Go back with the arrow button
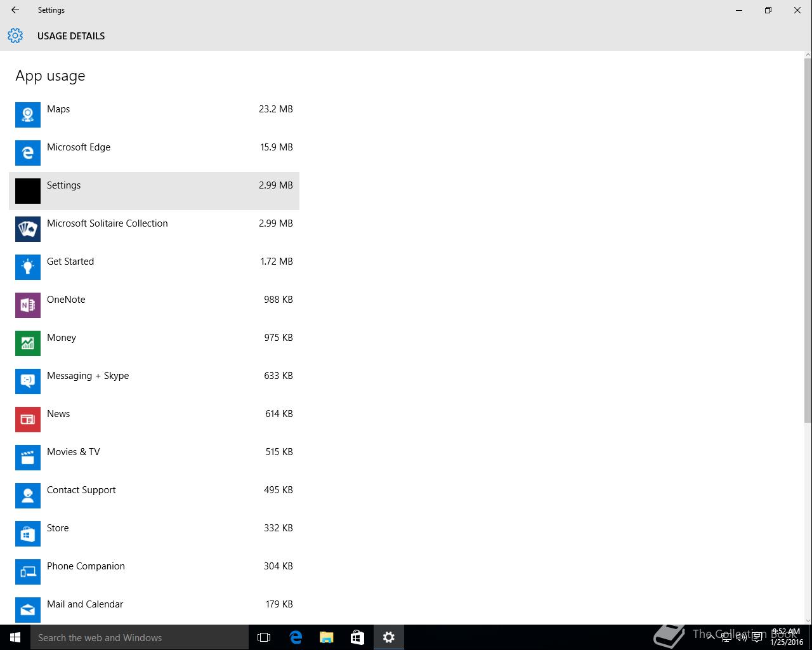This screenshot has height=650, width=812. 15,10
